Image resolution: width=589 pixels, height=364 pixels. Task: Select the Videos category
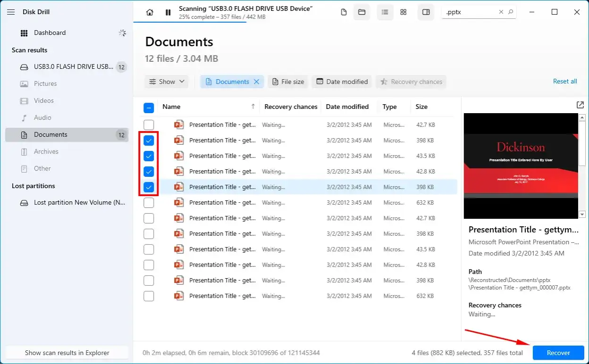tap(43, 100)
